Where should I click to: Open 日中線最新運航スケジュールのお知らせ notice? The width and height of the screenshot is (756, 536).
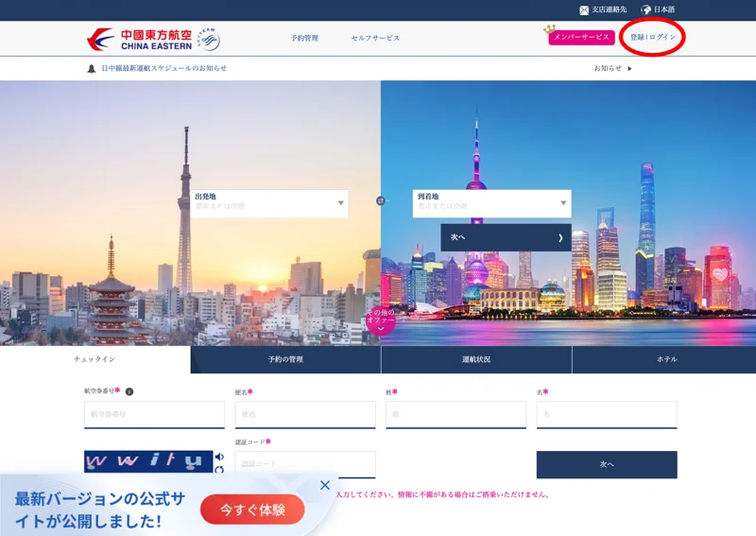point(163,68)
